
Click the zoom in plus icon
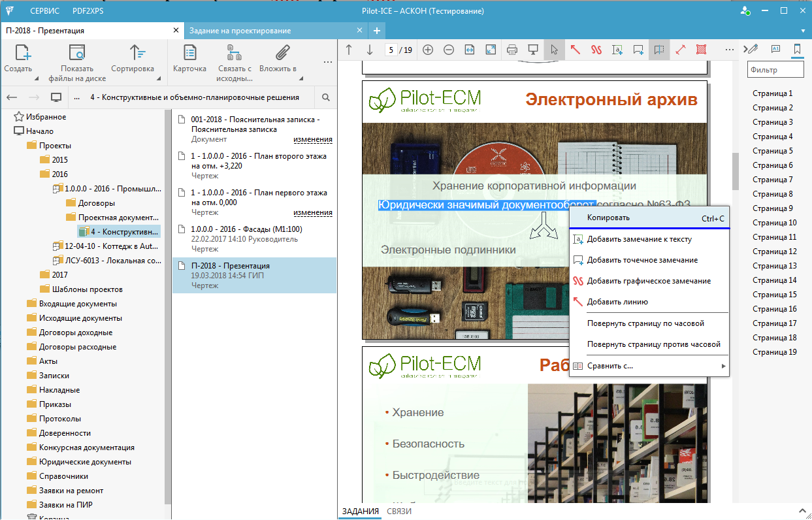(428, 50)
